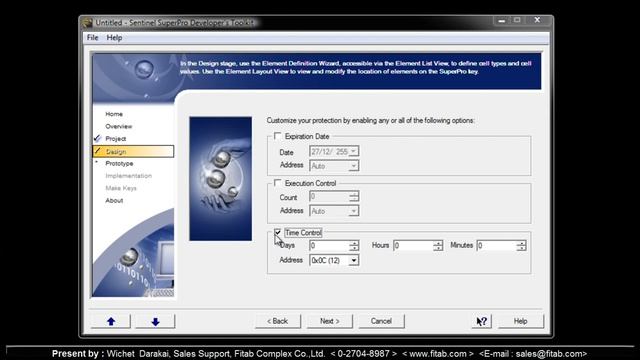Screen dimensions: 640x360
Task: Click the Days spinner arrows
Action: (354, 245)
